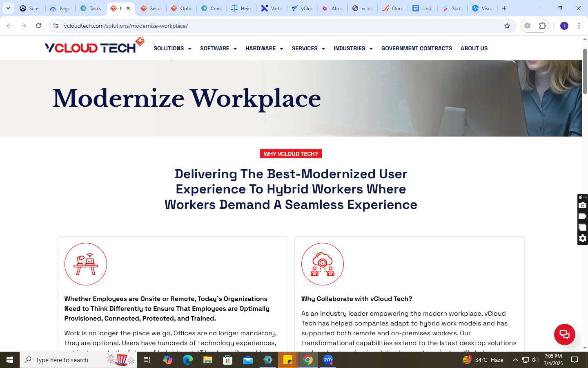Switch to the Varta tab
The width and height of the screenshot is (588, 368).
(x=272, y=8)
